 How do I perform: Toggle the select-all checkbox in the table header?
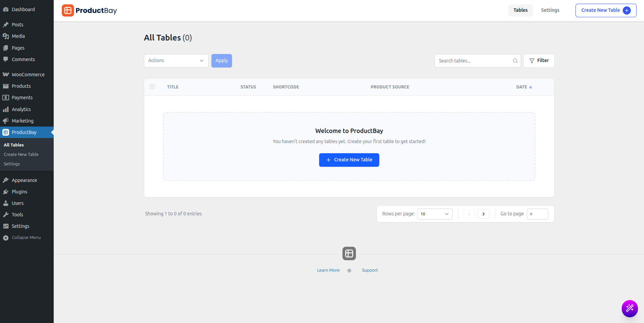pyautogui.click(x=152, y=87)
